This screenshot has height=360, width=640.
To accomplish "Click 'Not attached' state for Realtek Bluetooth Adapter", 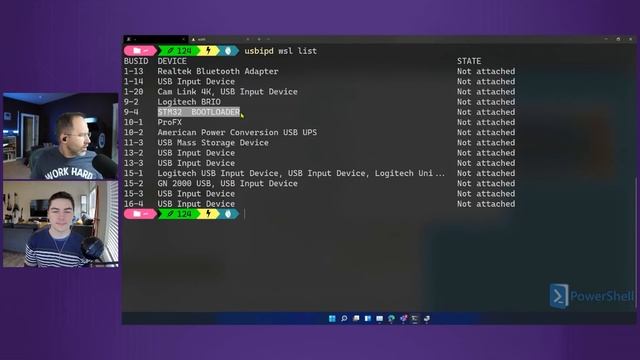I will coord(486,71).
